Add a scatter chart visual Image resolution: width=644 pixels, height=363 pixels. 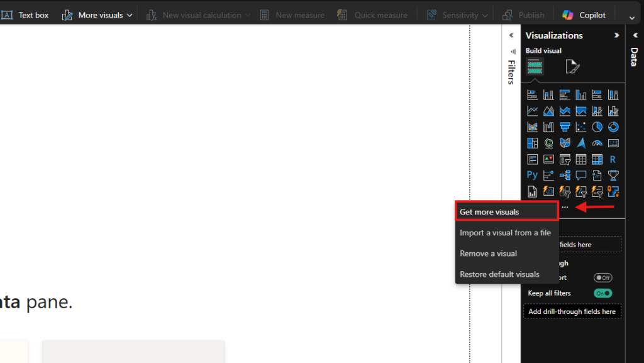click(580, 127)
